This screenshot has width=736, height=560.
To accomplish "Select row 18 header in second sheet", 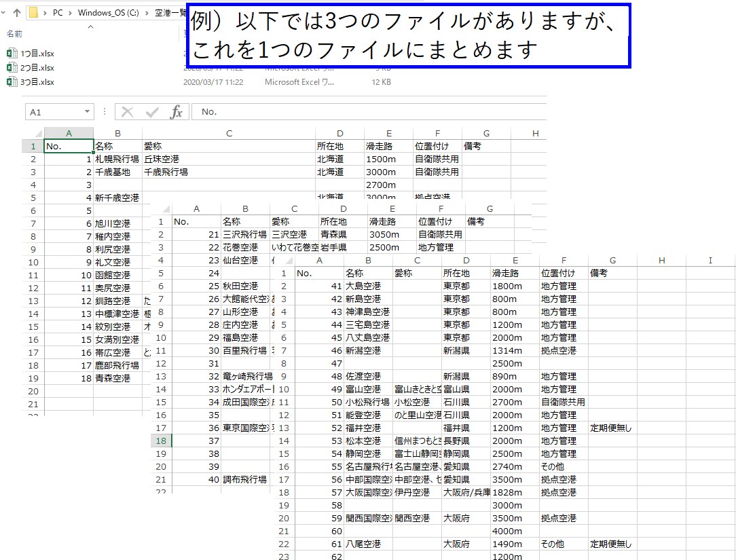I will tap(161, 441).
